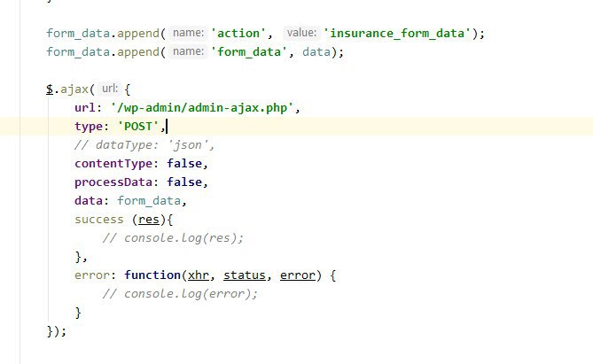
Task: Click form_data value of data property
Action: tap(149, 201)
